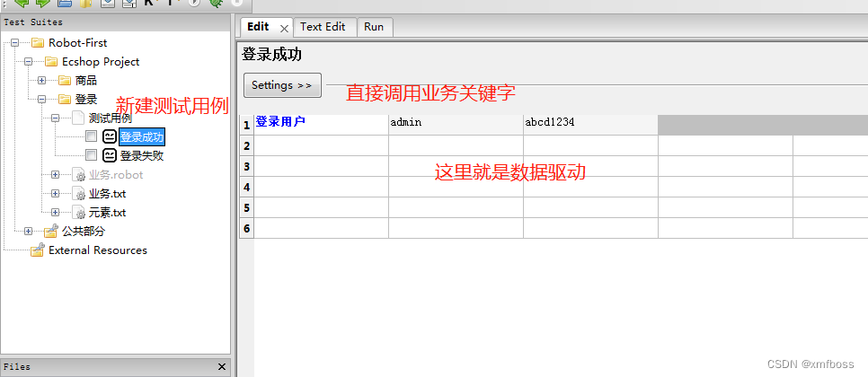The width and height of the screenshot is (868, 377).
Task: Collapse the 登录 folder node
Action: [x=42, y=100]
